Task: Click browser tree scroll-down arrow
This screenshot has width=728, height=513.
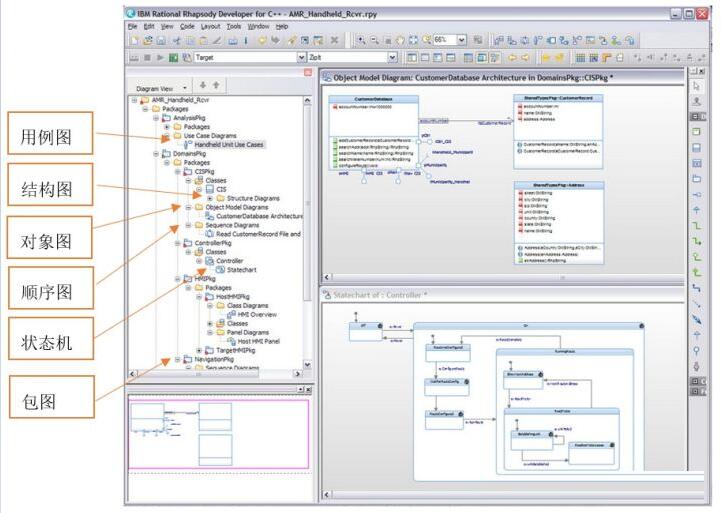Action: [307, 364]
